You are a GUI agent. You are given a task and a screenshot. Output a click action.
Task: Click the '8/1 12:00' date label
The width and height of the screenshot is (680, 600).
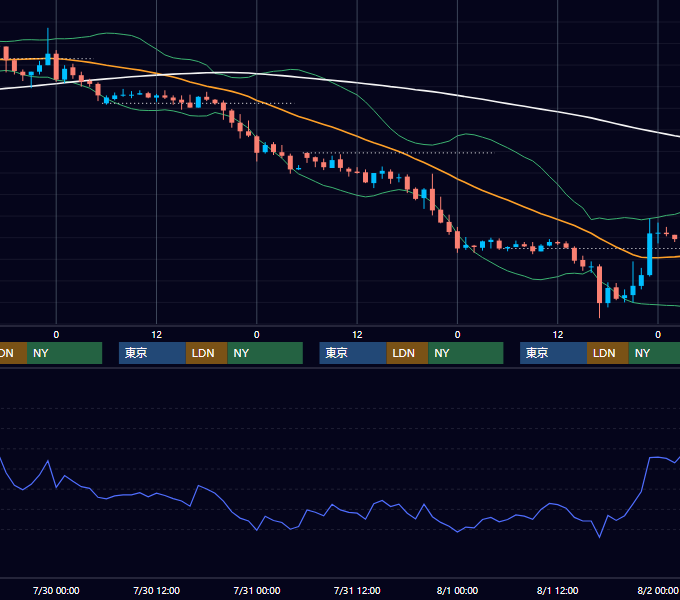tap(558, 590)
